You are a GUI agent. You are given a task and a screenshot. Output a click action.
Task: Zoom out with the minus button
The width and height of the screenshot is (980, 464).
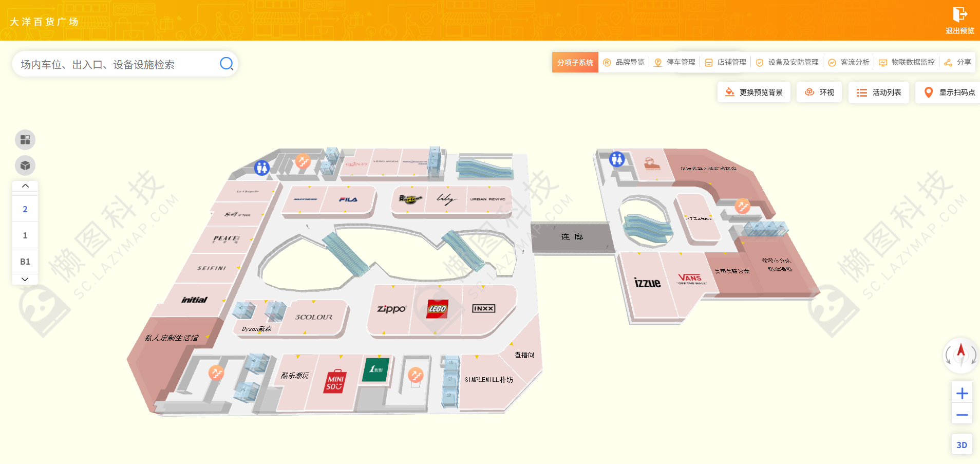[x=962, y=415]
